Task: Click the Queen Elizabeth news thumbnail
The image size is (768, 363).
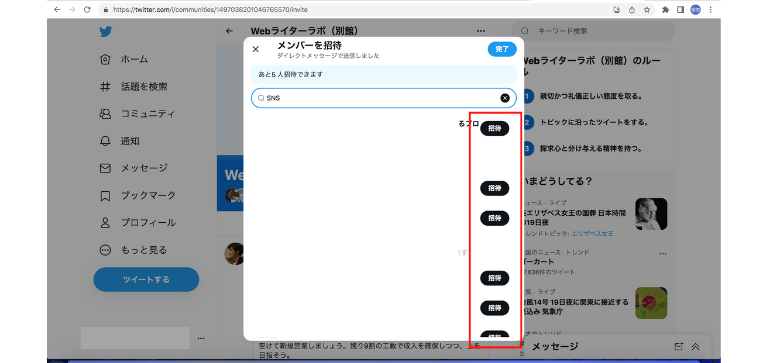Action: [651, 214]
